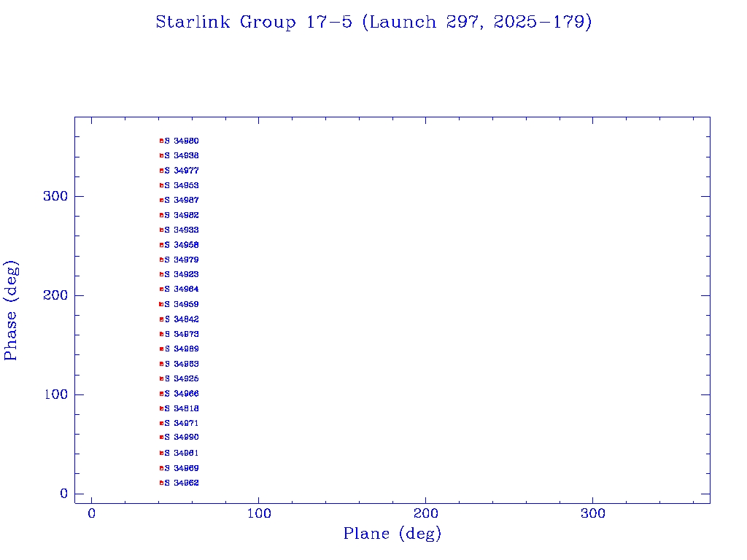Click the S 34964 text label

pyautogui.click(x=182, y=289)
